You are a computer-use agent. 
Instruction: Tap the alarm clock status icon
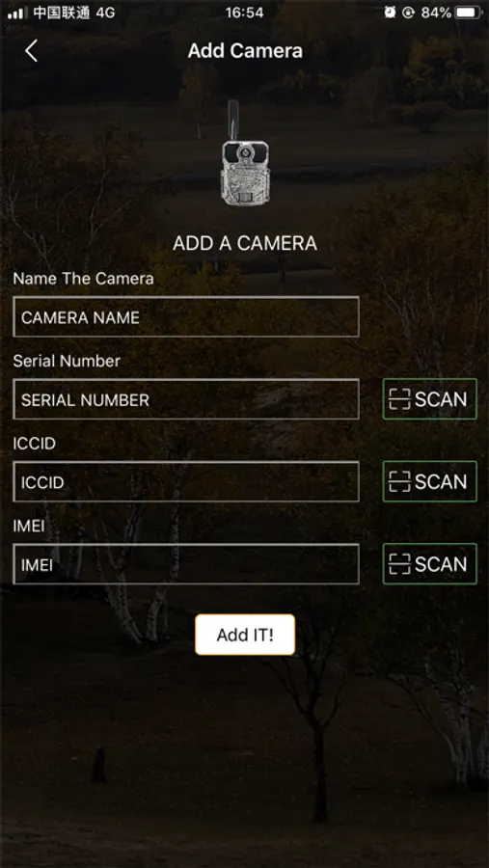[x=390, y=14]
